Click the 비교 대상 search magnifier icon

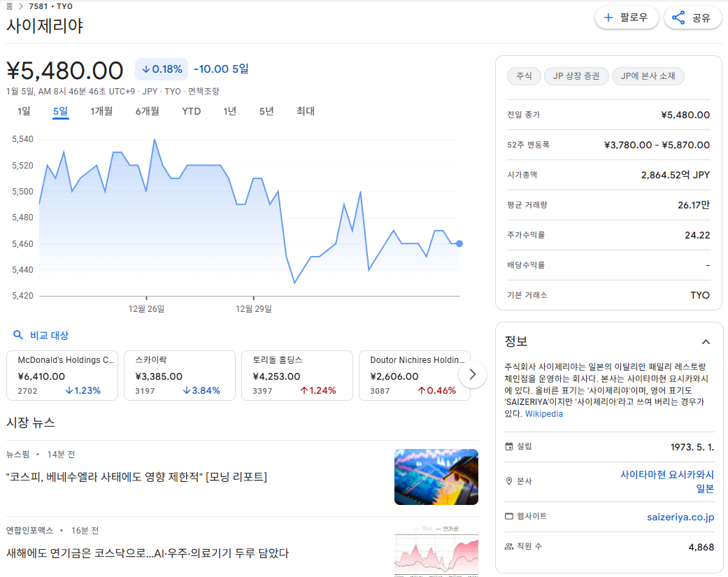click(17, 335)
